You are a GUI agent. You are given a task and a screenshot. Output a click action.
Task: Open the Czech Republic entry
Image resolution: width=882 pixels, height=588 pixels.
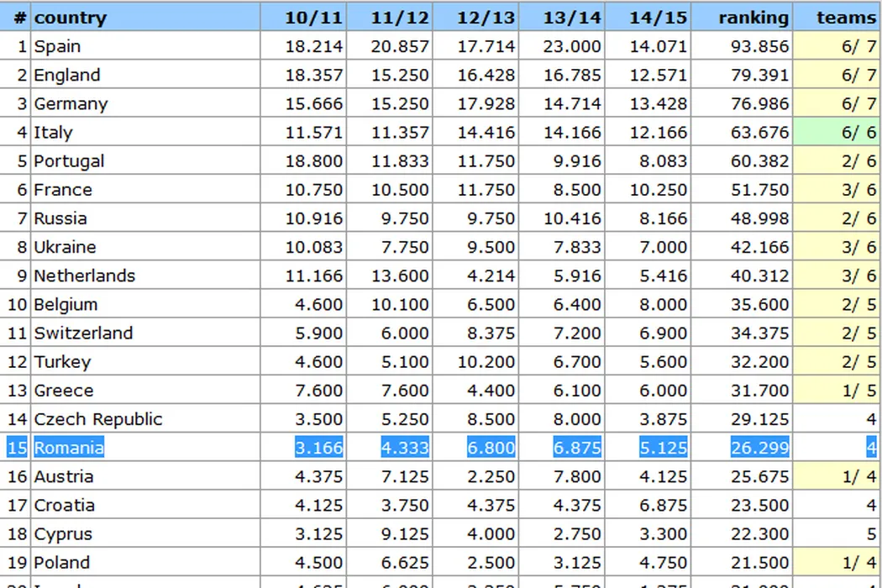[x=98, y=419]
